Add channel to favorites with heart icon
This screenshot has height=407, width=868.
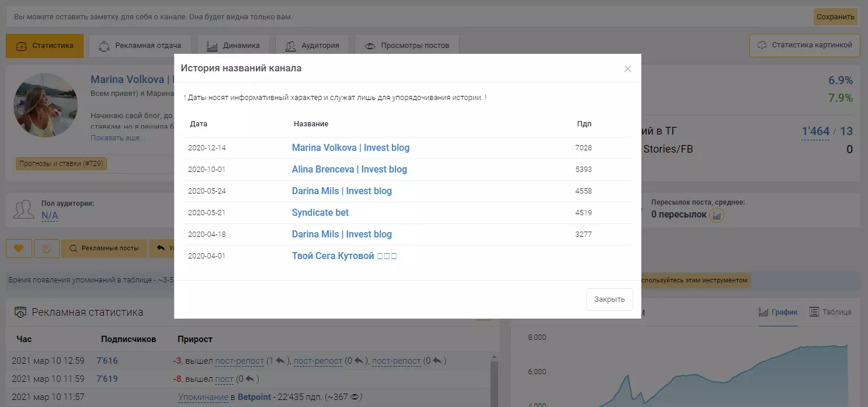coord(19,249)
